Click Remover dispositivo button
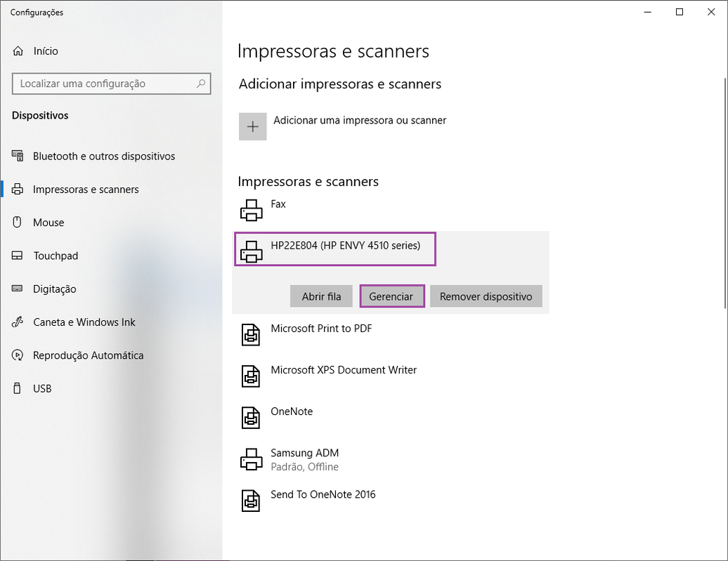This screenshot has height=561, width=728. coord(486,296)
